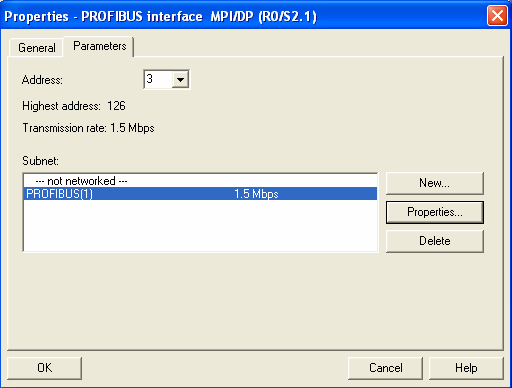
Task: Click the Address value field showing 3
Action: tap(158, 79)
